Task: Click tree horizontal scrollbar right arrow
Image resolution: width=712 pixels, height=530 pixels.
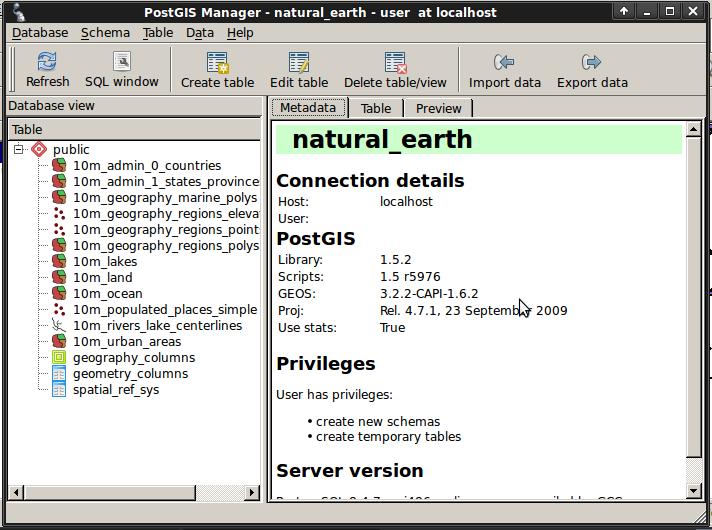Action: coord(251,492)
